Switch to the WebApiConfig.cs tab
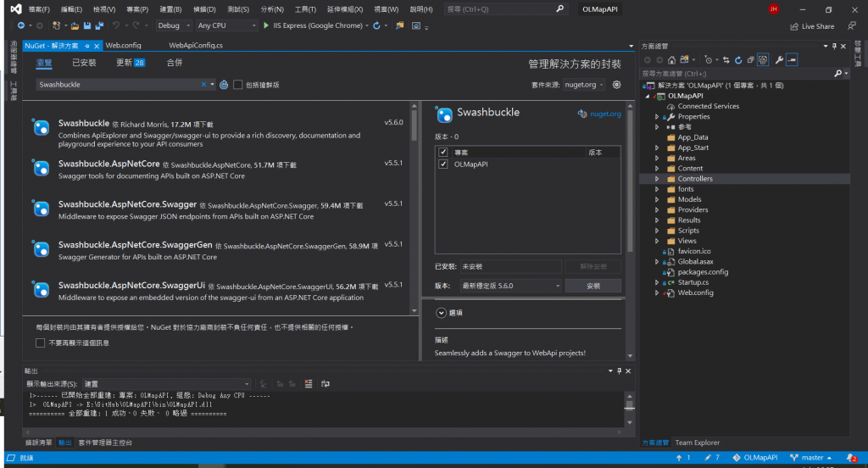Viewport: 868px width, 468px height. 196,46
